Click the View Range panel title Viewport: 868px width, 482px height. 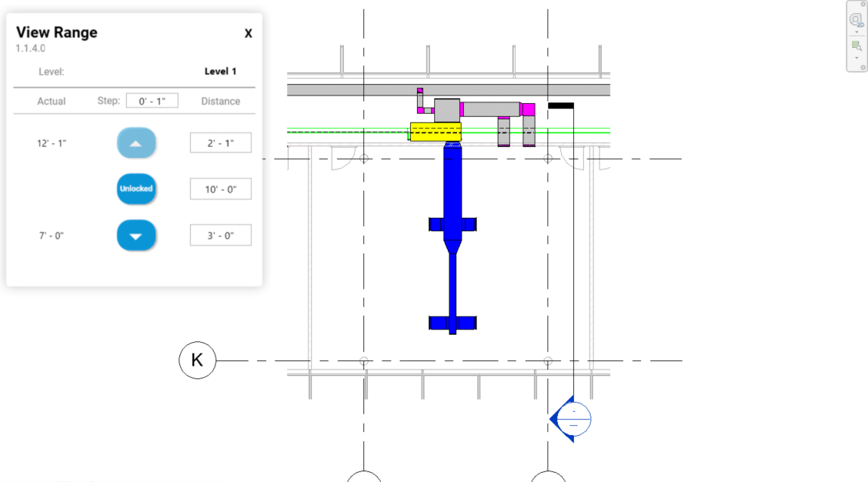[56, 32]
